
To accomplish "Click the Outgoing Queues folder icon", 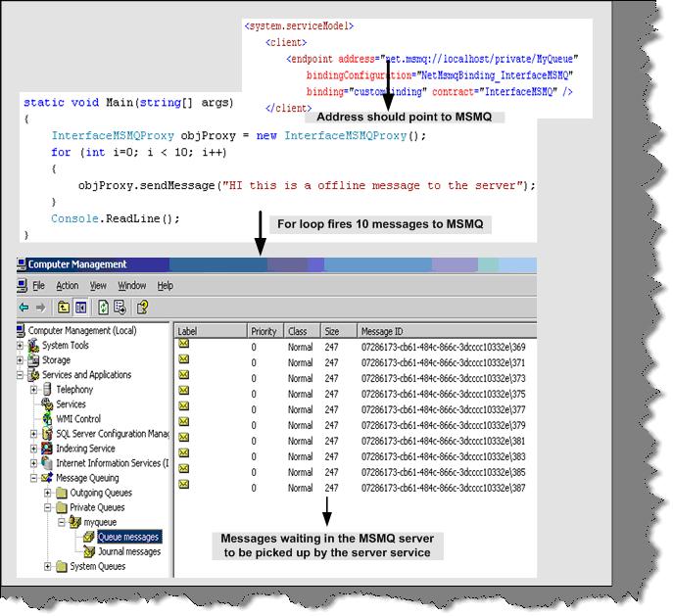I will tap(62, 493).
